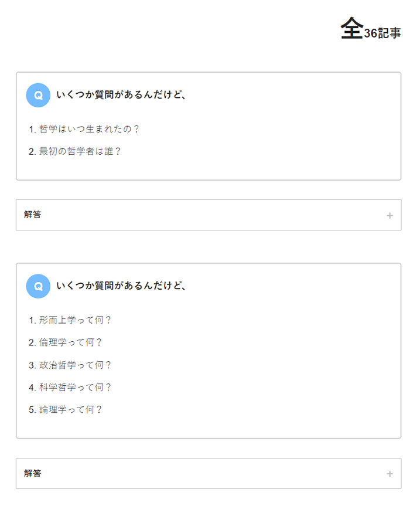Select the question 最初の哲学者は誰？
This screenshot has width=420, height=506.
(x=80, y=151)
